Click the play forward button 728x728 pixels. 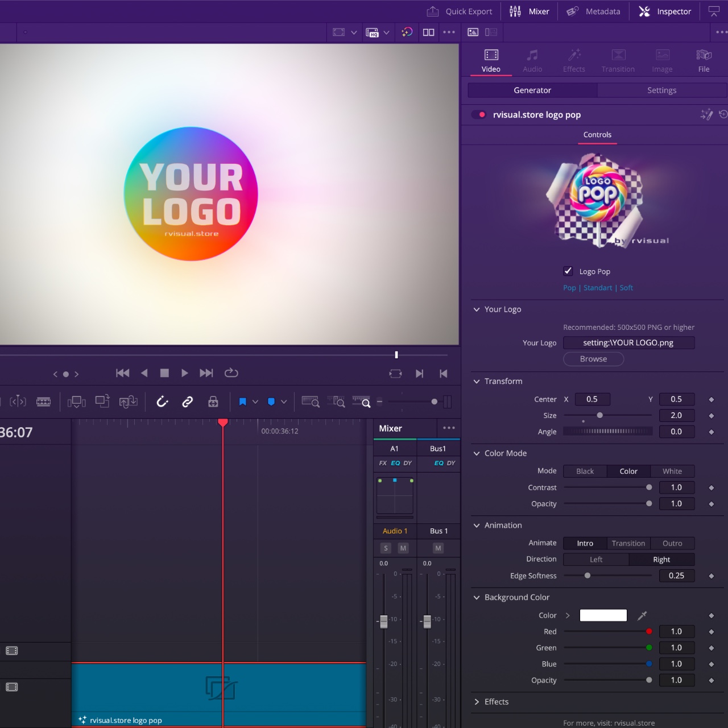[184, 373]
